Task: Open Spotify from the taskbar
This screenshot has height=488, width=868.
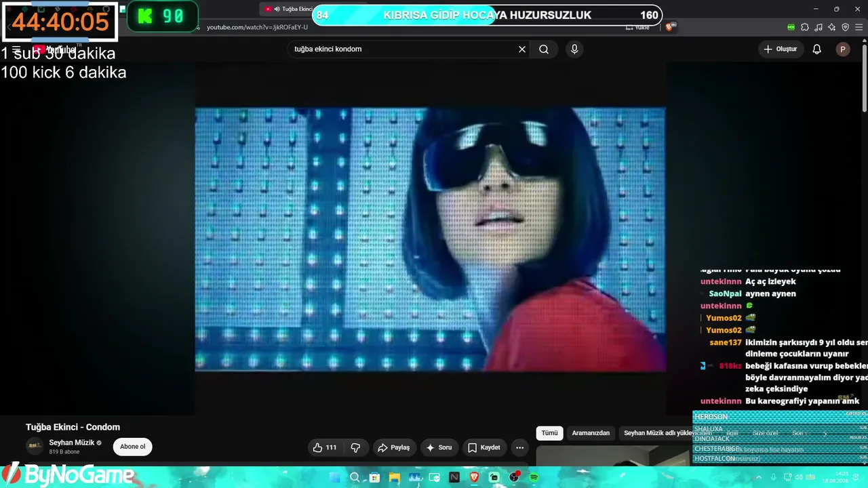Action: pos(534,478)
